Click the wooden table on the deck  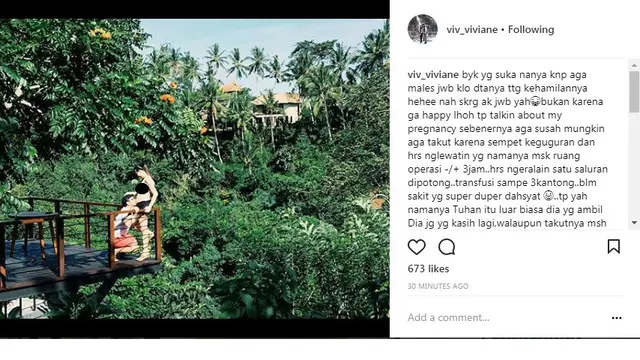tap(32, 233)
